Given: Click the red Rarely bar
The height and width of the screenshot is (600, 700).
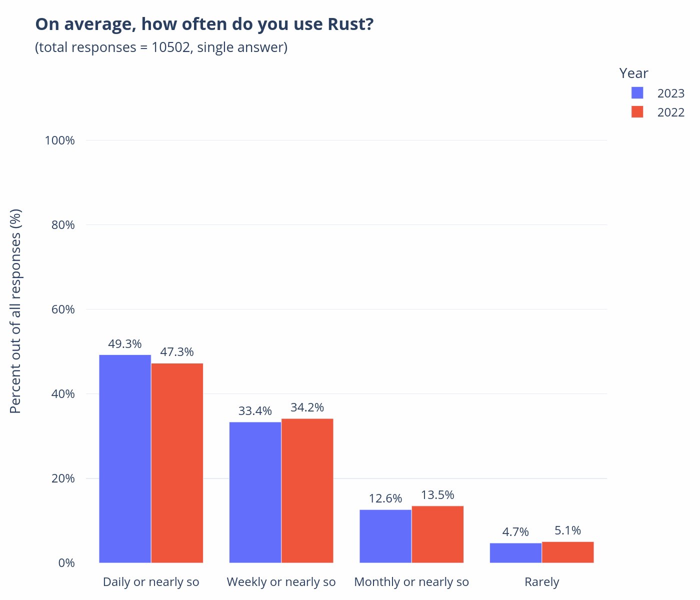Looking at the screenshot, I should 567,552.
